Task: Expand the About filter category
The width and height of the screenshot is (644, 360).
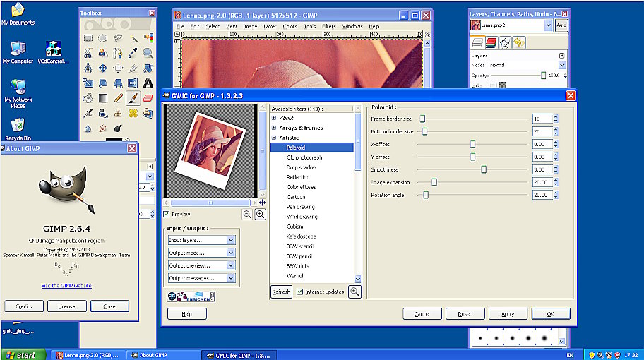Action: [x=274, y=118]
